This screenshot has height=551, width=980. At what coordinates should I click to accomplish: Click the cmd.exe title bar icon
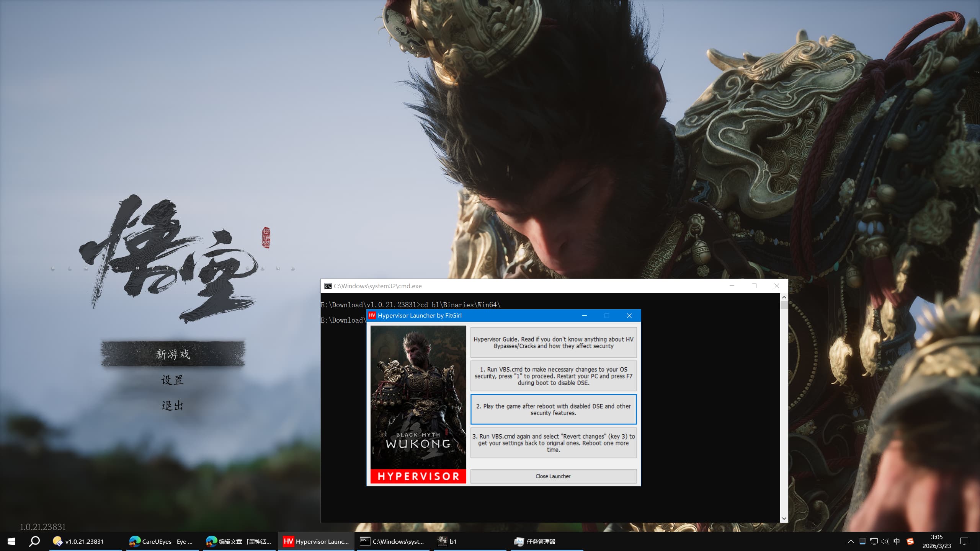click(328, 286)
